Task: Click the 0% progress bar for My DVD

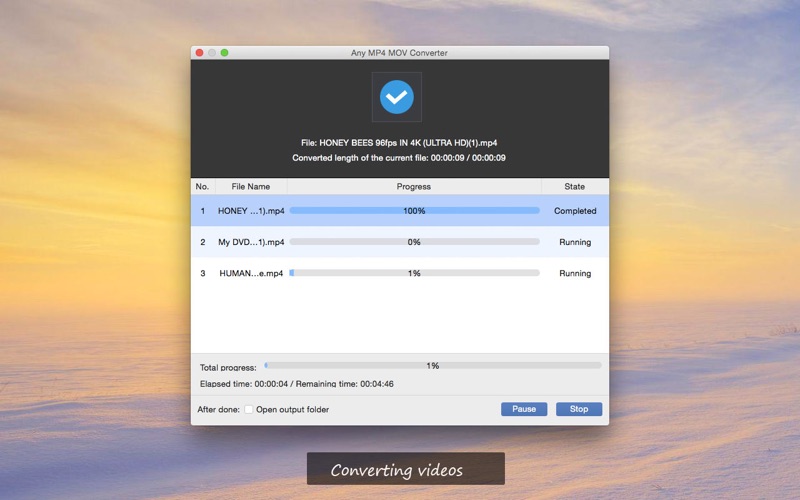Action: tap(414, 242)
